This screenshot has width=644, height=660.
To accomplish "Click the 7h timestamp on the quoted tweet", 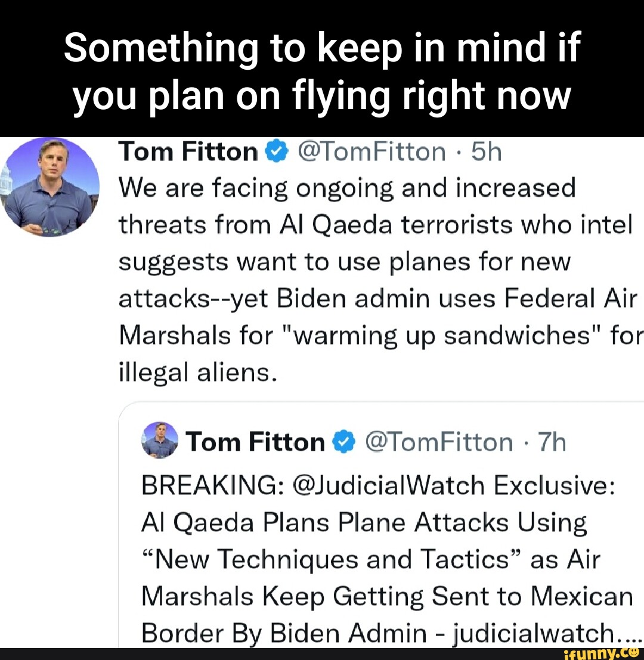I will (x=552, y=442).
